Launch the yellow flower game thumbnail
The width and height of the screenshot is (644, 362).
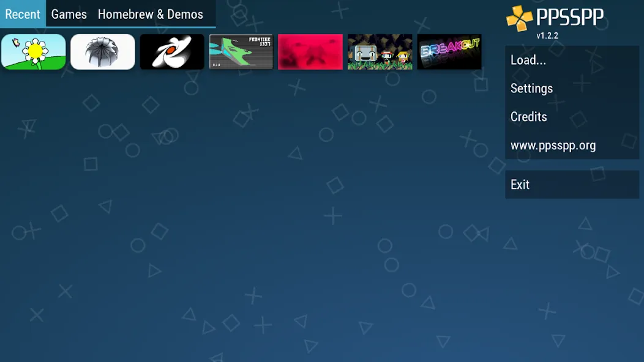pyautogui.click(x=34, y=52)
